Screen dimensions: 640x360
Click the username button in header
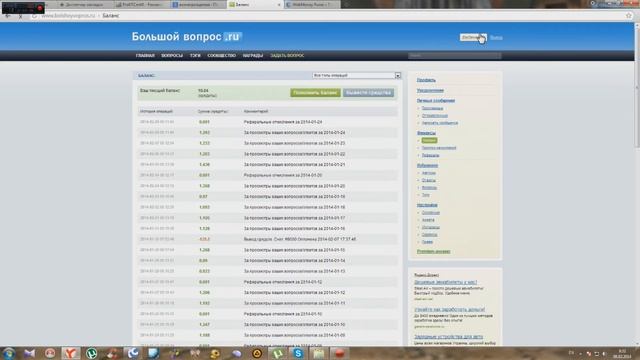tap(473, 38)
